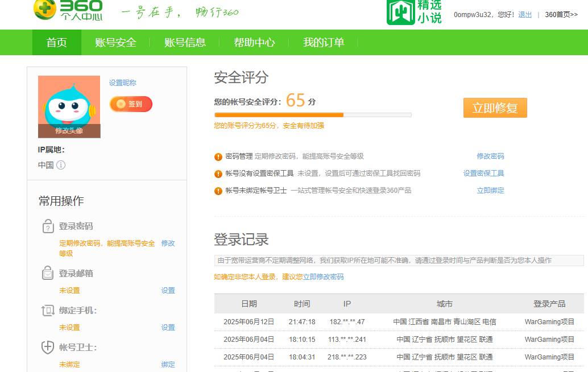
Task: Click the 设置密保工具 link
Action: pyautogui.click(x=483, y=173)
